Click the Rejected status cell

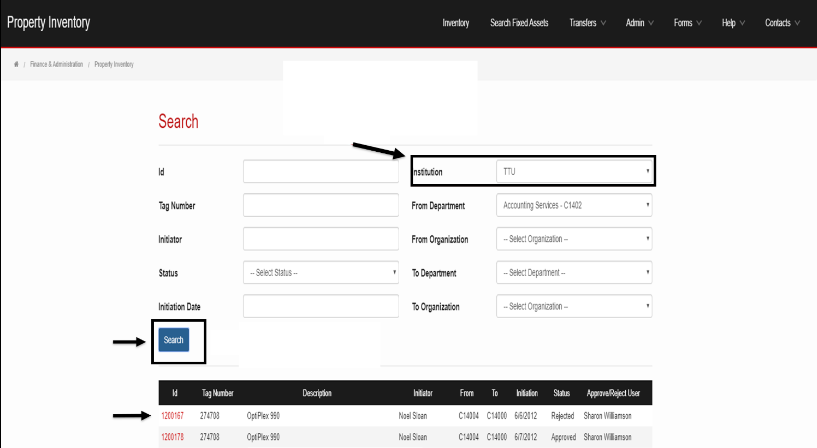click(x=562, y=416)
